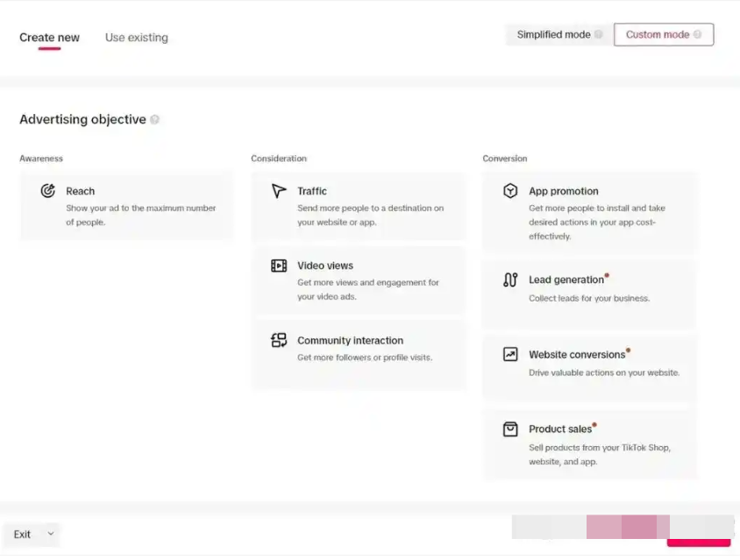The image size is (740, 560).
Task: Switch to the Use existing tab
Action: coord(137,38)
